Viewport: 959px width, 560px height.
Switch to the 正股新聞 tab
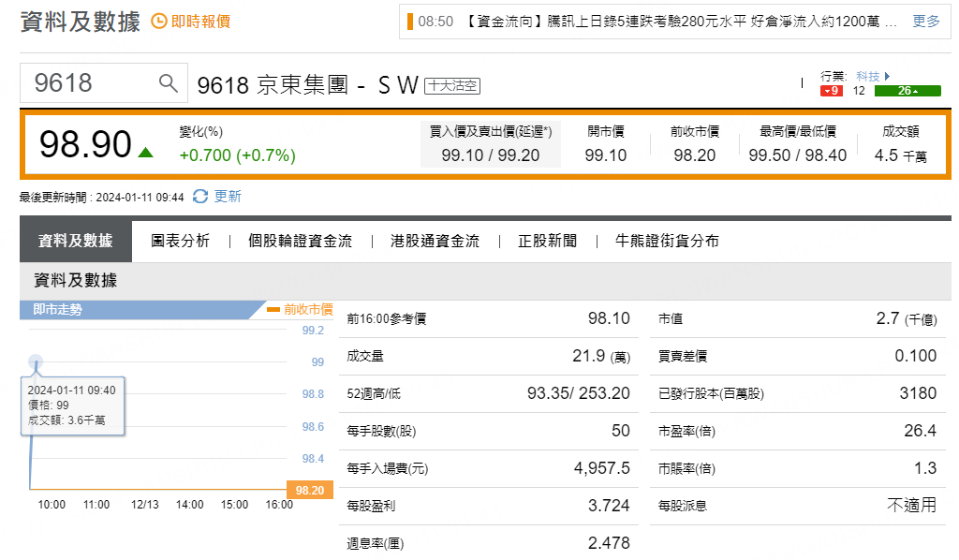(x=547, y=241)
